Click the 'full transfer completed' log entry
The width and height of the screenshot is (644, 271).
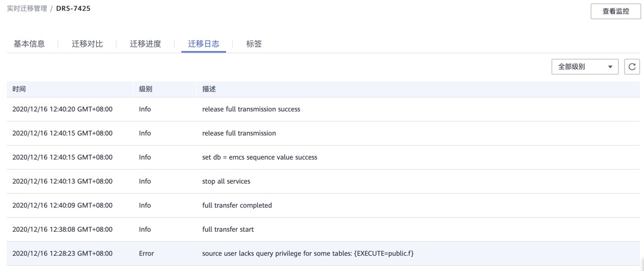pyautogui.click(x=237, y=205)
